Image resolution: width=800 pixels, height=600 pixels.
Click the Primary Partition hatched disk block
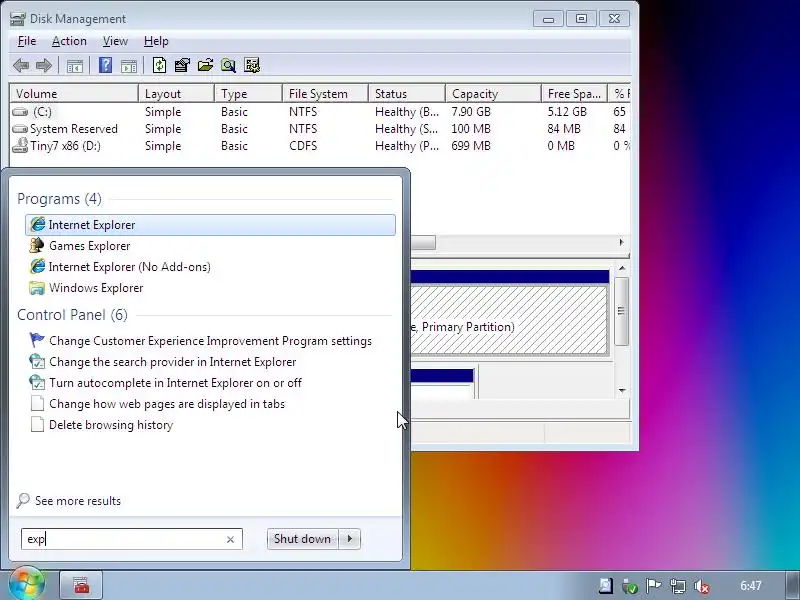tap(509, 320)
